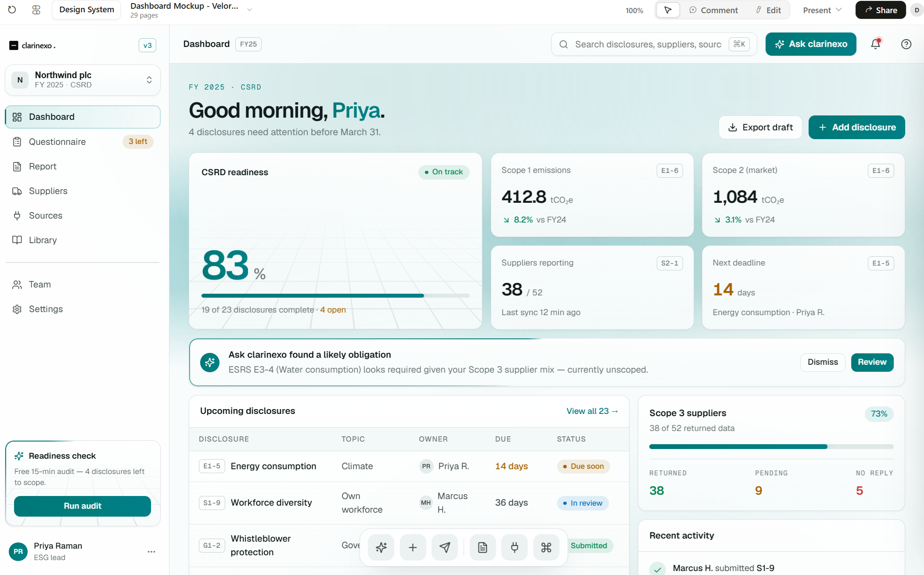Click the paper plane send icon in floating toolbar
924x575 pixels.
(445, 547)
